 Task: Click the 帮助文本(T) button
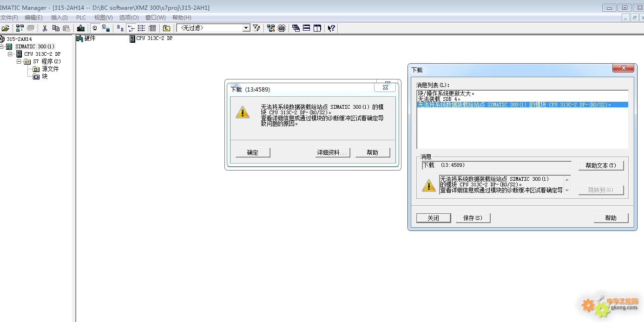[601, 165]
